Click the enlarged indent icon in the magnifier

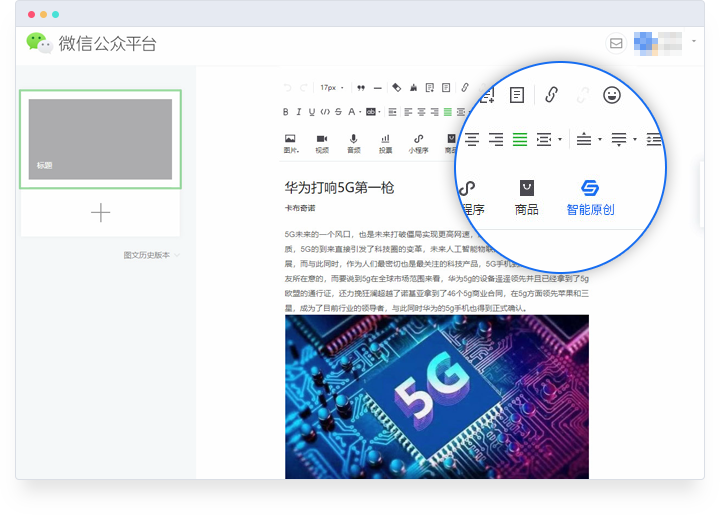pos(544,139)
